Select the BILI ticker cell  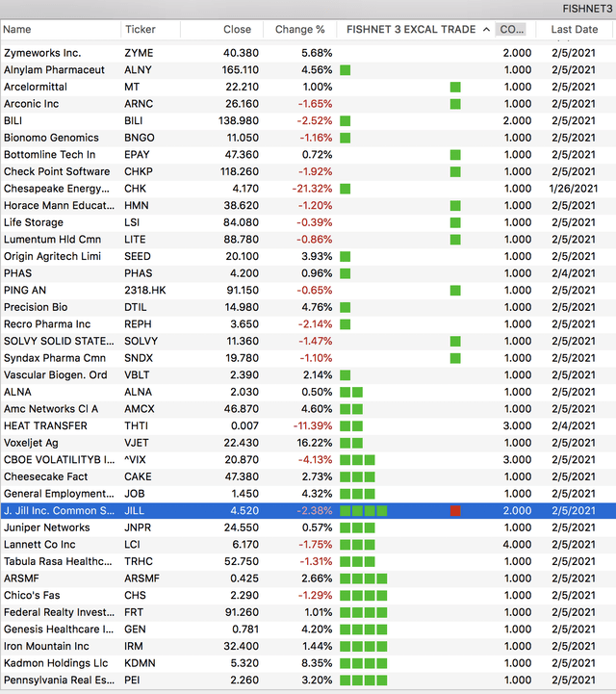pyautogui.click(x=133, y=121)
